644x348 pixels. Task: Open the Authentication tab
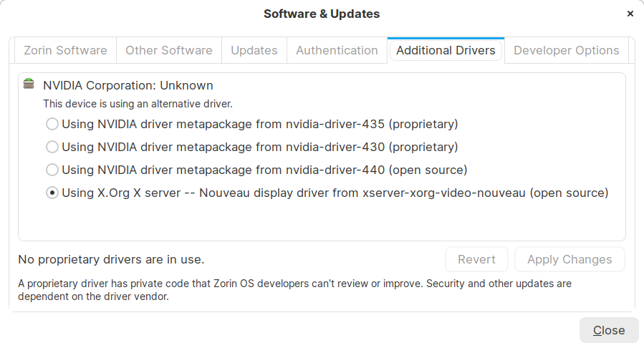coord(337,50)
